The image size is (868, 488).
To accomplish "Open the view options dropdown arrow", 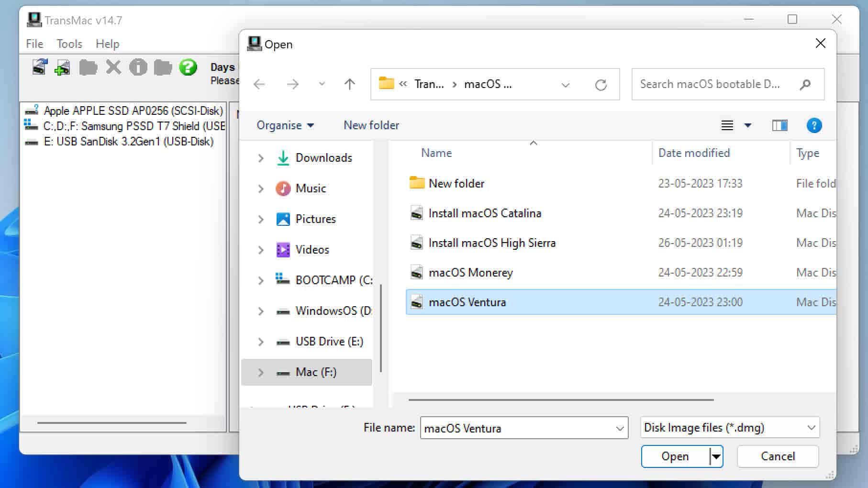I will pyautogui.click(x=748, y=125).
